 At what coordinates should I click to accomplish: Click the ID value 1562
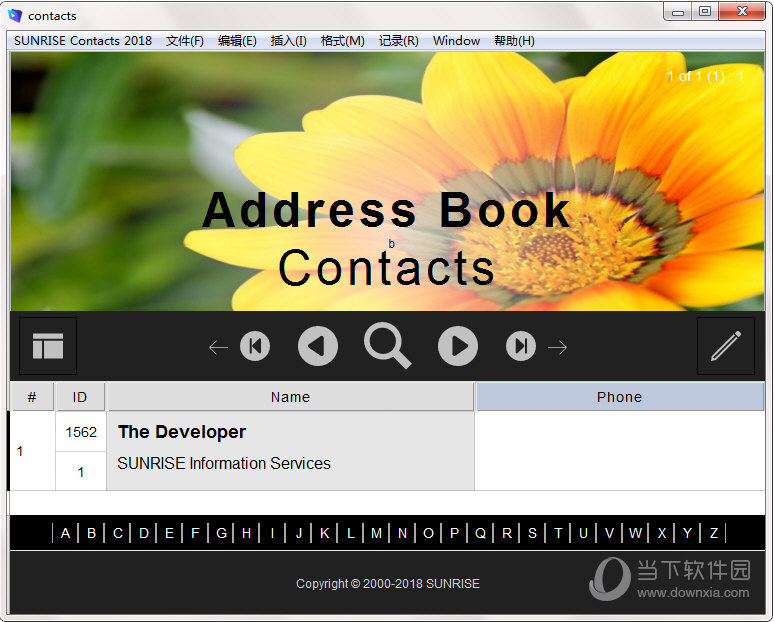(81, 432)
